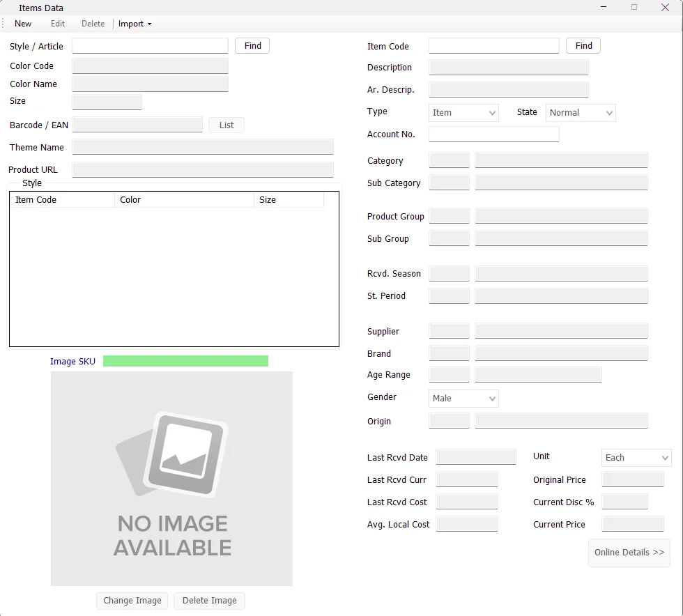Click the Current Price field

(633, 523)
